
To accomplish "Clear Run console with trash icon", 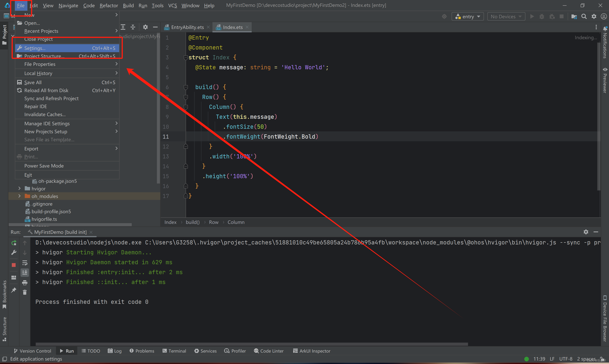I will point(25,292).
